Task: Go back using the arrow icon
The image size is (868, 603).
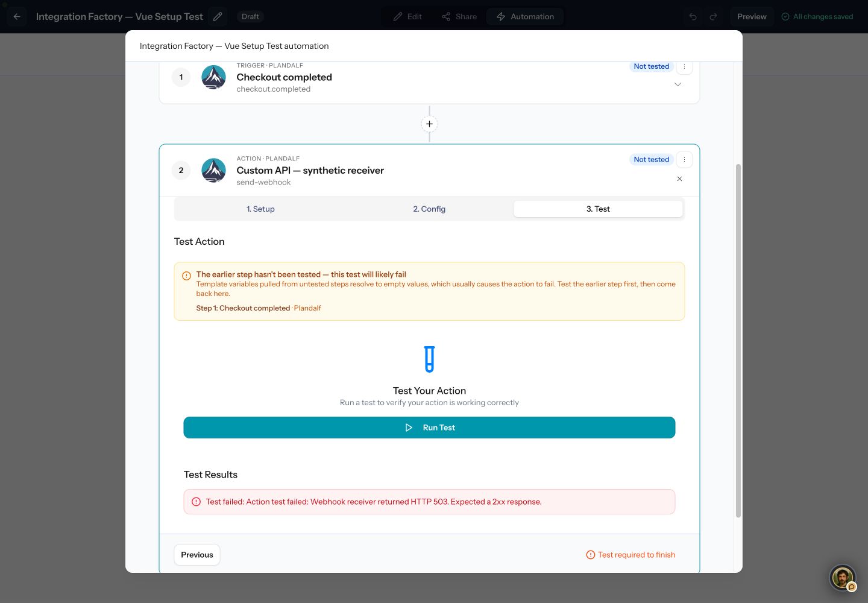Action: [17, 16]
